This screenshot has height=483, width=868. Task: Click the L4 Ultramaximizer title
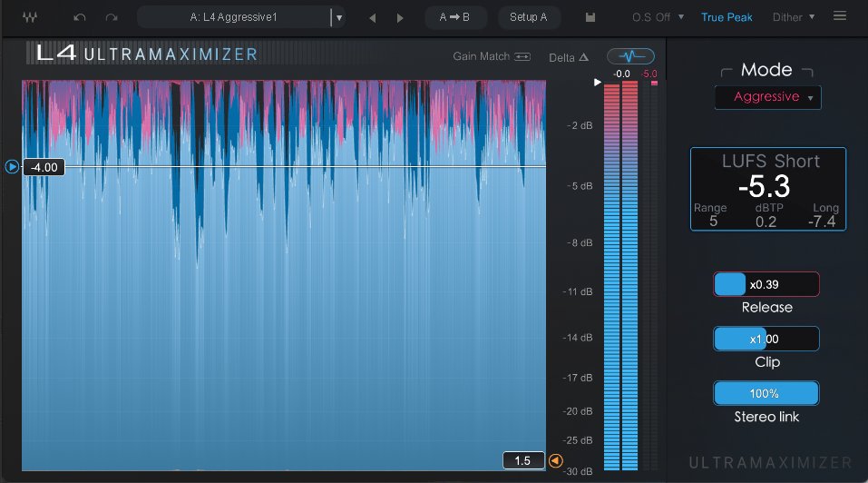click(x=147, y=54)
